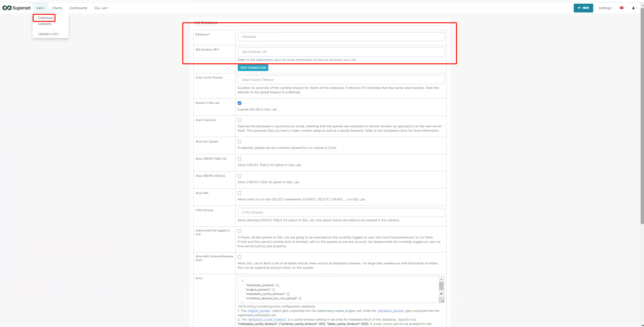This screenshot has height=327, width=644.
Task: Click the + NEW button
Action: 583,8
